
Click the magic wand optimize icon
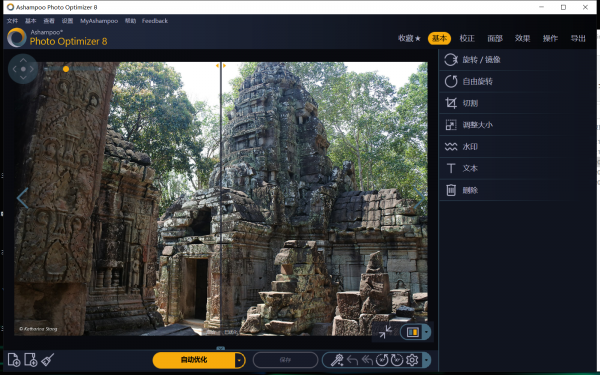(x=337, y=360)
